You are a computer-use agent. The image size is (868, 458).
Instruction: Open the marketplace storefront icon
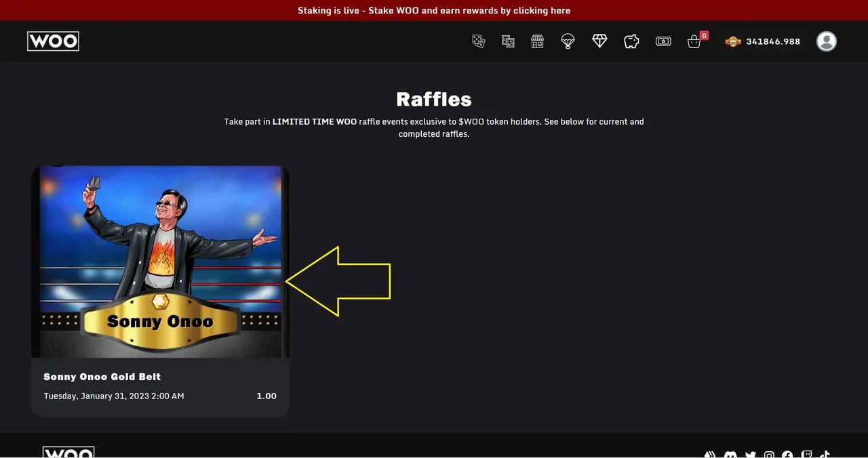[x=537, y=41]
